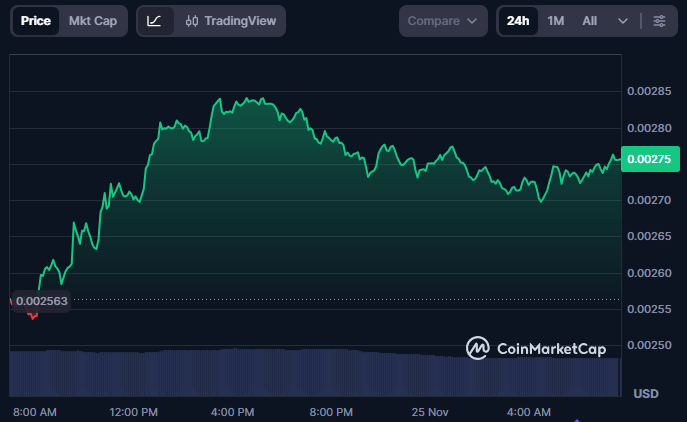This screenshot has width=687, height=422.
Task: Click the 12:00 PM time label
Action: point(133,412)
